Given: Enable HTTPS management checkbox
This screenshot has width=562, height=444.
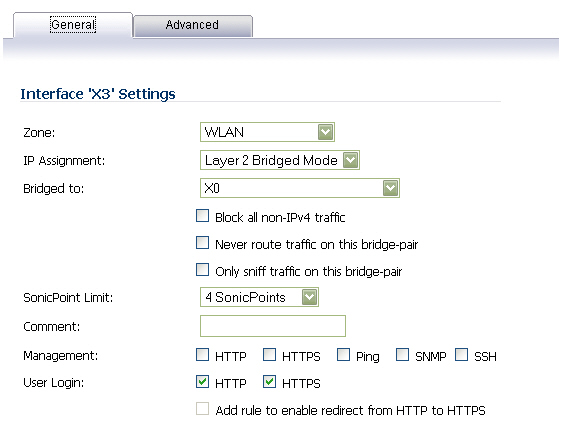Looking at the screenshot, I should tap(270, 355).
